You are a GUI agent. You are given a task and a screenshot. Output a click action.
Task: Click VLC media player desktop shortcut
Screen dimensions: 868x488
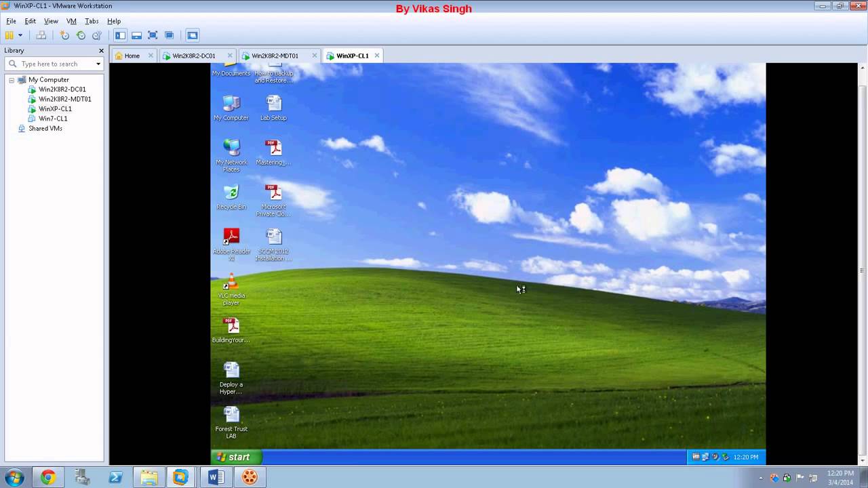[x=231, y=289]
